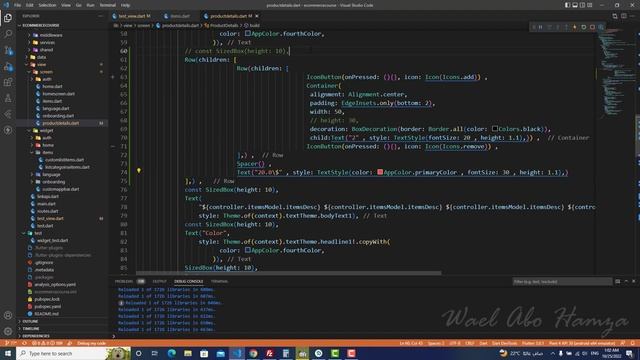Toggle the bottom panel visibility
Viewport: 640px width, 360px height.
tap(575, 5)
